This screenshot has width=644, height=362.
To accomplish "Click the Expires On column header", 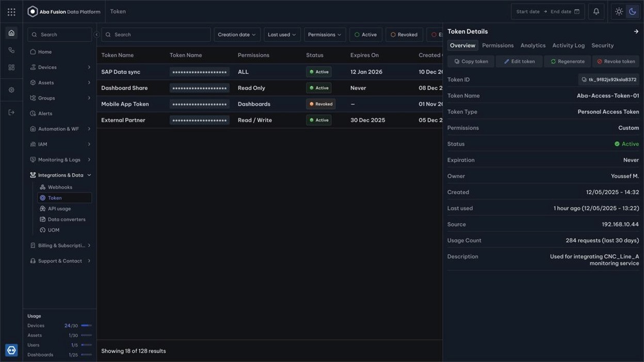I will [x=364, y=55].
